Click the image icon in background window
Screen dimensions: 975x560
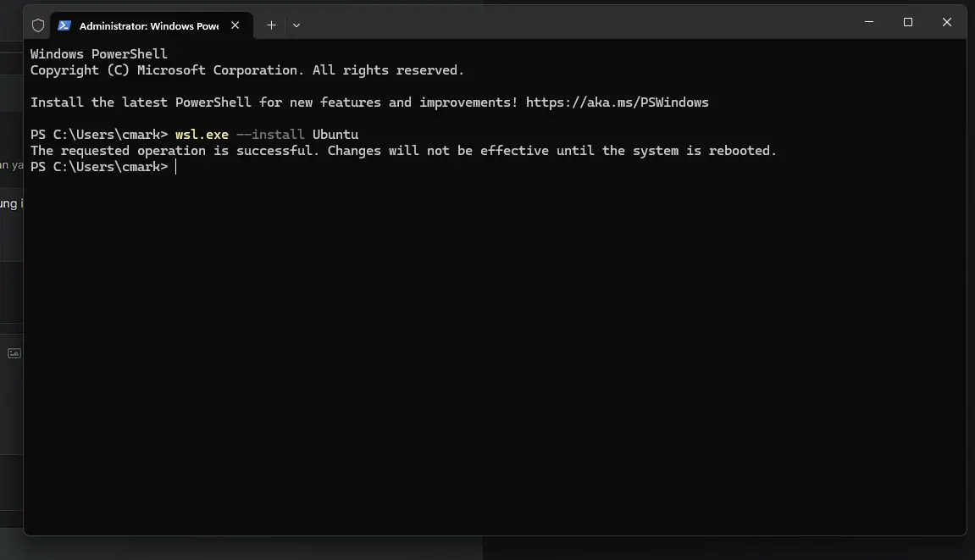pyautogui.click(x=14, y=353)
